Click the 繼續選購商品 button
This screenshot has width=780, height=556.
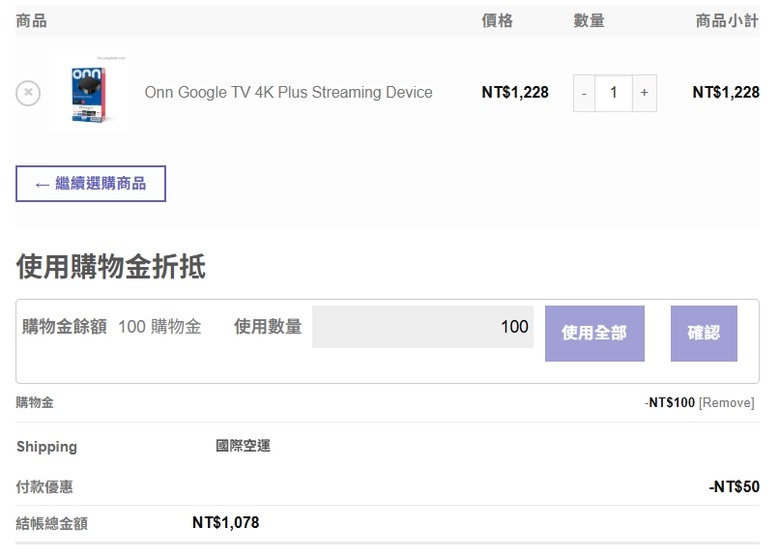tap(91, 184)
